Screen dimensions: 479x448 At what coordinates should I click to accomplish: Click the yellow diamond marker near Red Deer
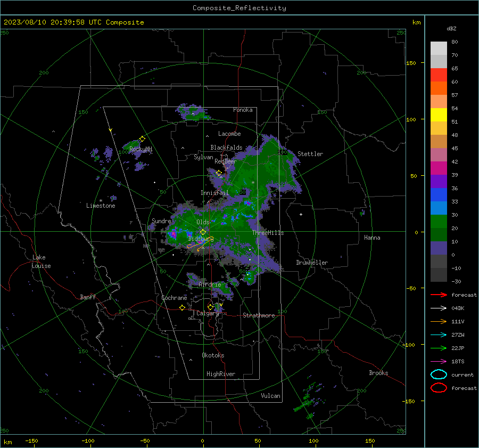coord(219,173)
